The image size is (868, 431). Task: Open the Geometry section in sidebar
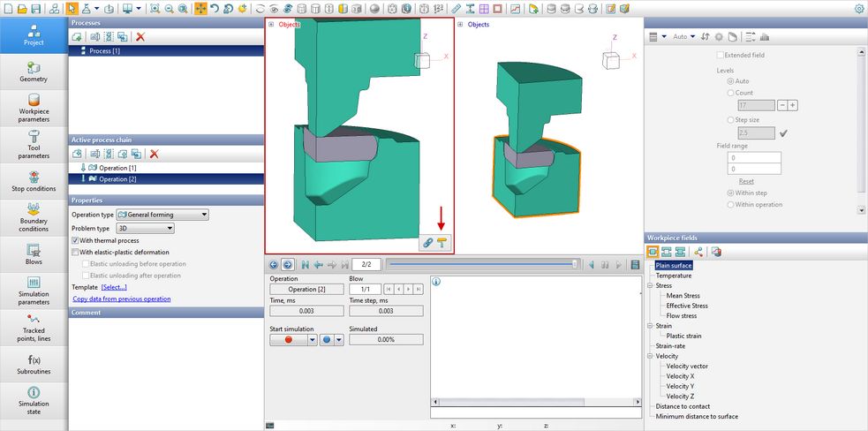pos(34,72)
